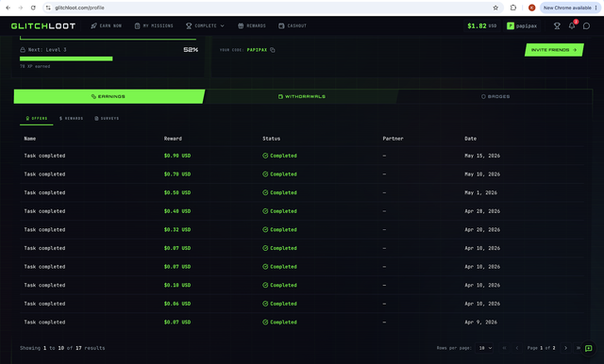This screenshot has width=604, height=364.
Task: Open the Rows per page dropdown
Action: coord(485,348)
